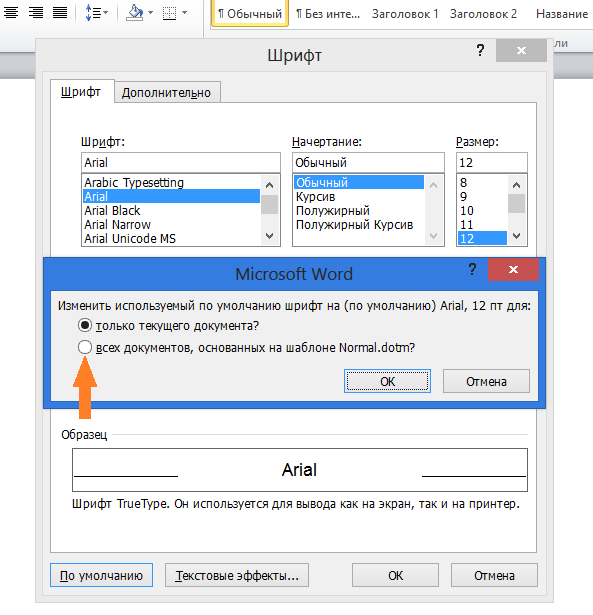Select Курсив font style
This screenshot has height=615, width=593.
pyautogui.click(x=359, y=197)
